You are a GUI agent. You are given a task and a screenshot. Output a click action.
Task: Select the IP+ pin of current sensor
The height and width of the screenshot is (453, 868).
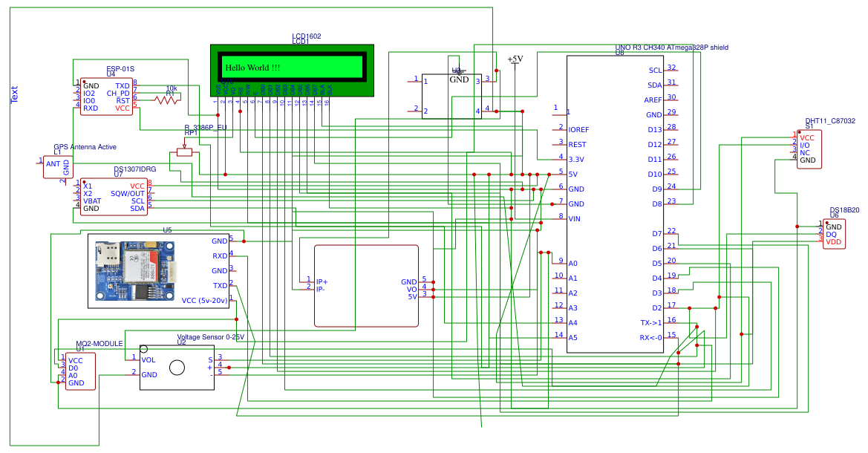[322, 282]
